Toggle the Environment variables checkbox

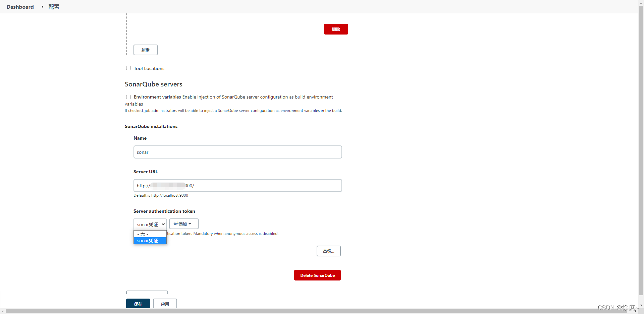coord(128,97)
